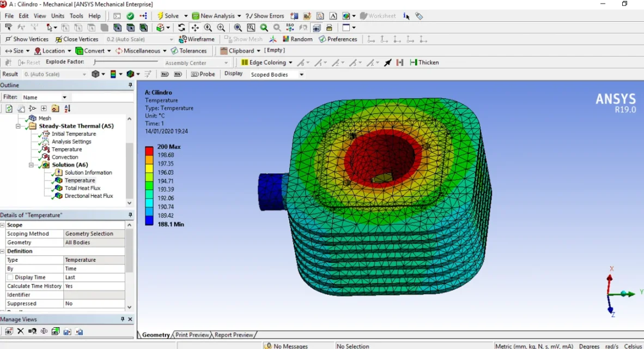Close the Manage Views panel

coord(130,320)
